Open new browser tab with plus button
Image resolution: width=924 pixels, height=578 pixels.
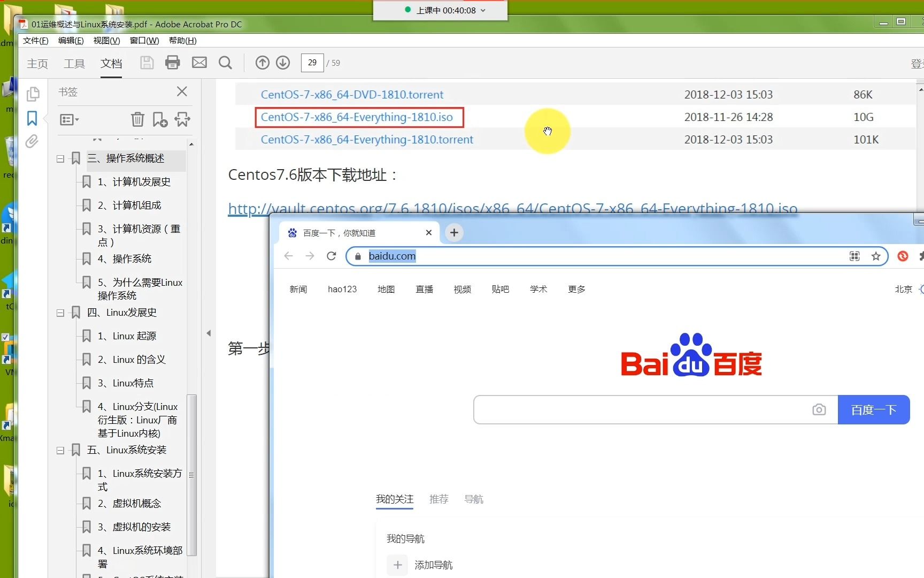[x=454, y=232]
